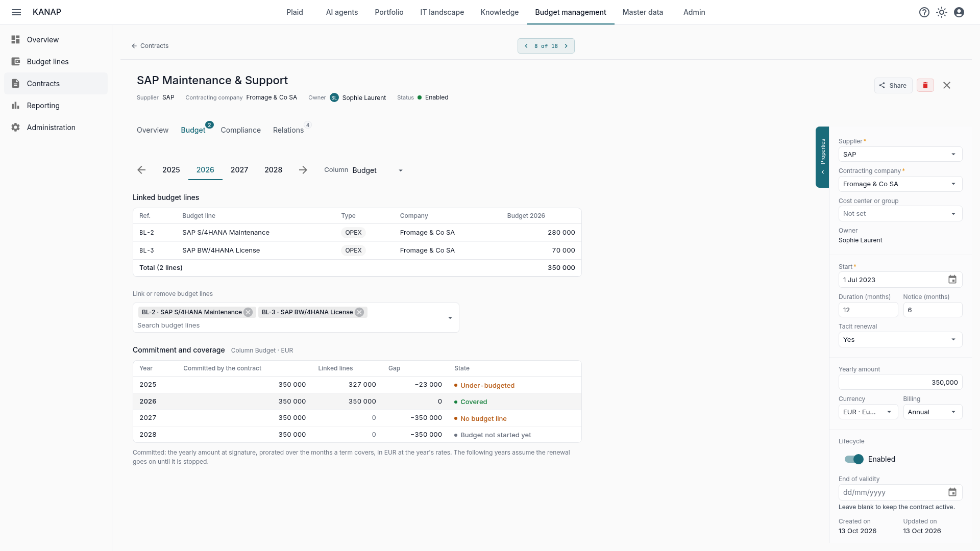
Task: Select the 2027 year tab
Action: coord(239,170)
